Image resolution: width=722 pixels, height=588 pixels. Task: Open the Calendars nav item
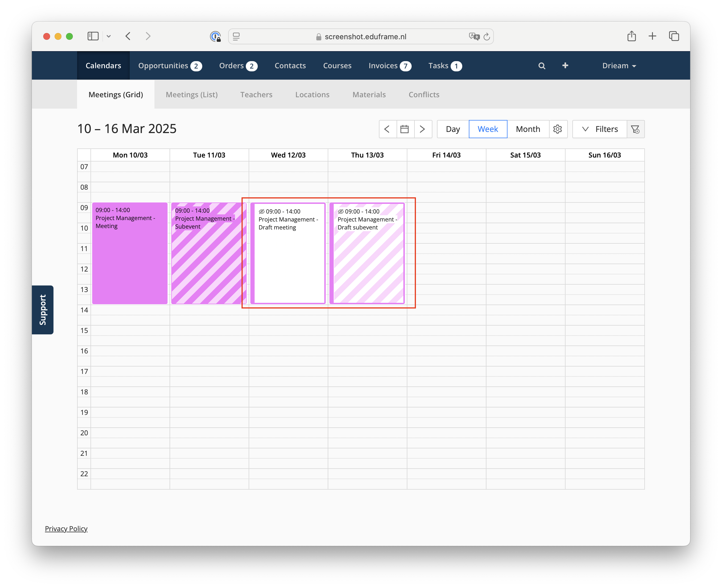point(103,65)
